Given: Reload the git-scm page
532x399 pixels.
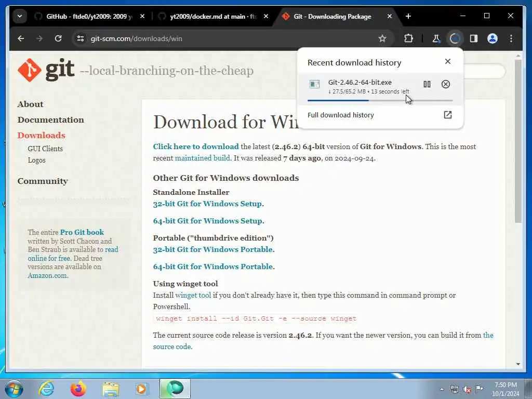Looking at the screenshot, I should [x=58, y=38].
